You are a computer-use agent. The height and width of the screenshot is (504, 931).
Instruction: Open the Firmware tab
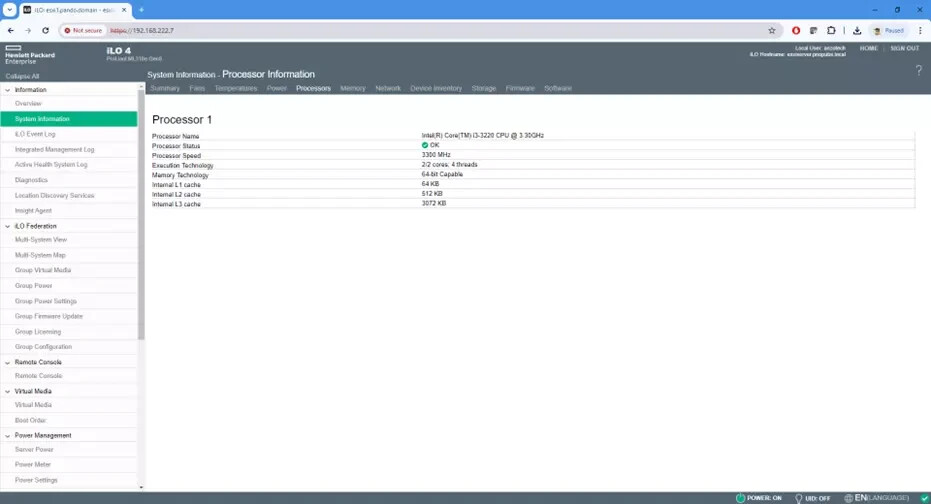pyautogui.click(x=520, y=88)
